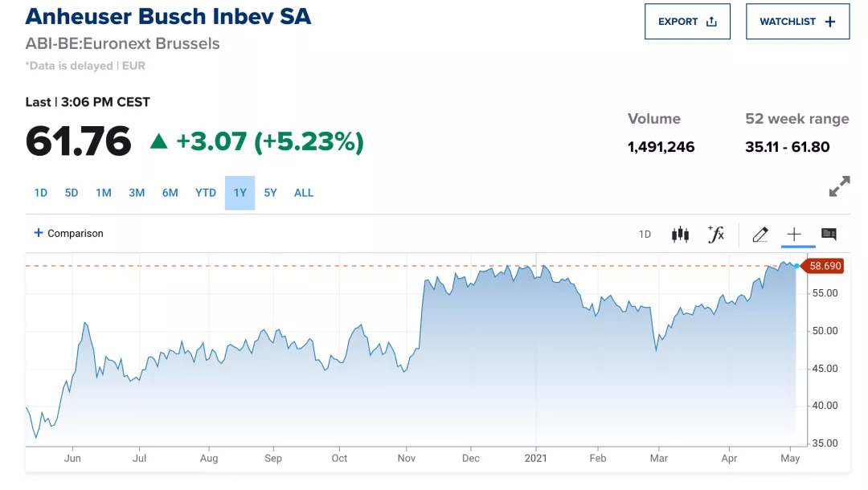Switch chart to 3M range

137,193
